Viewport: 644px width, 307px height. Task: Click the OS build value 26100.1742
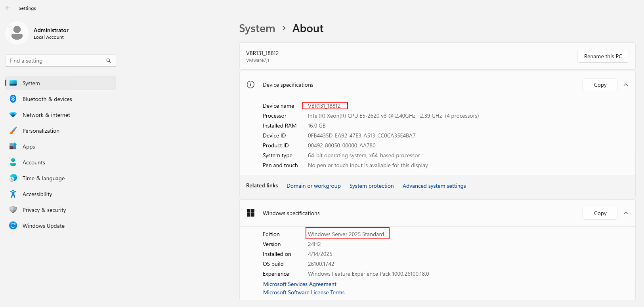pos(321,264)
